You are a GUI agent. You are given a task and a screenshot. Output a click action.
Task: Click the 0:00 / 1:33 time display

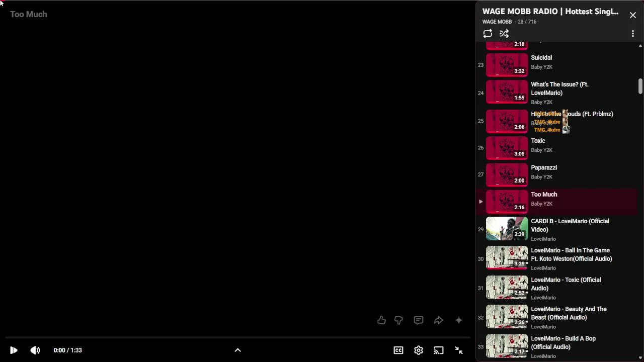[67, 350]
